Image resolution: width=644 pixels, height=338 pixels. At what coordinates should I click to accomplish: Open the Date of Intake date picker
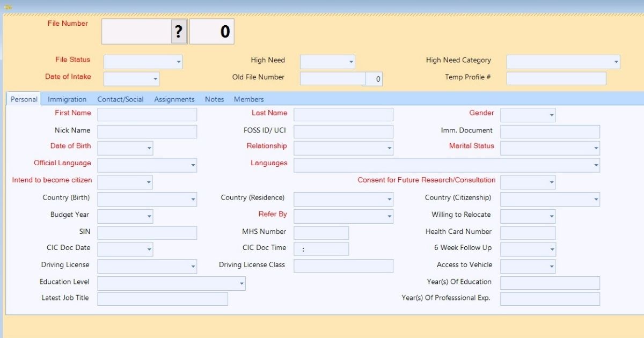click(155, 79)
